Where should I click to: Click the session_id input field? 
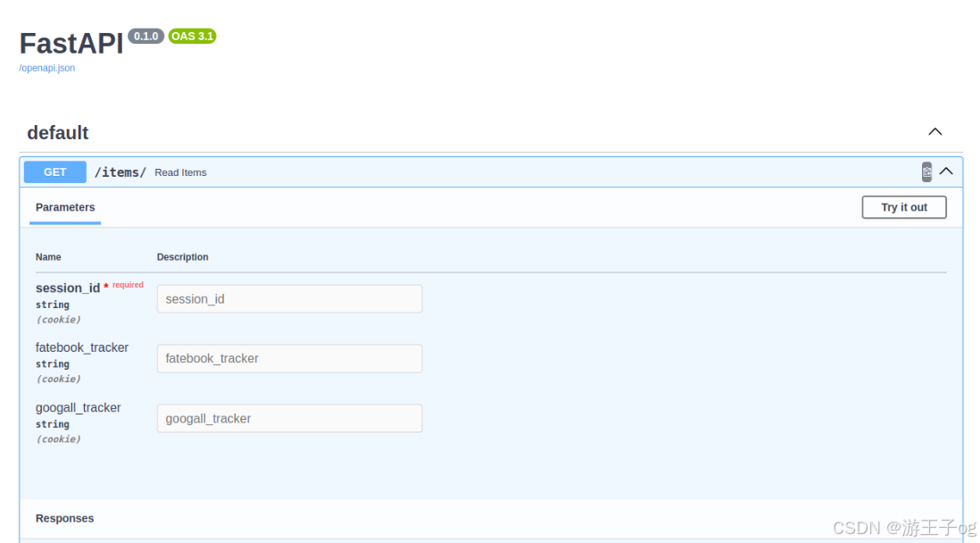click(289, 298)
